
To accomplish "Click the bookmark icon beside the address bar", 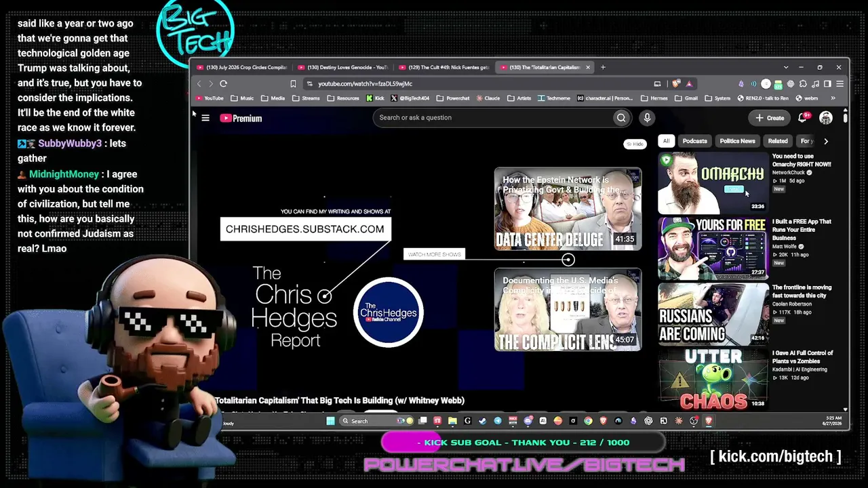I will pyautogui.click(x=293, y=84).
